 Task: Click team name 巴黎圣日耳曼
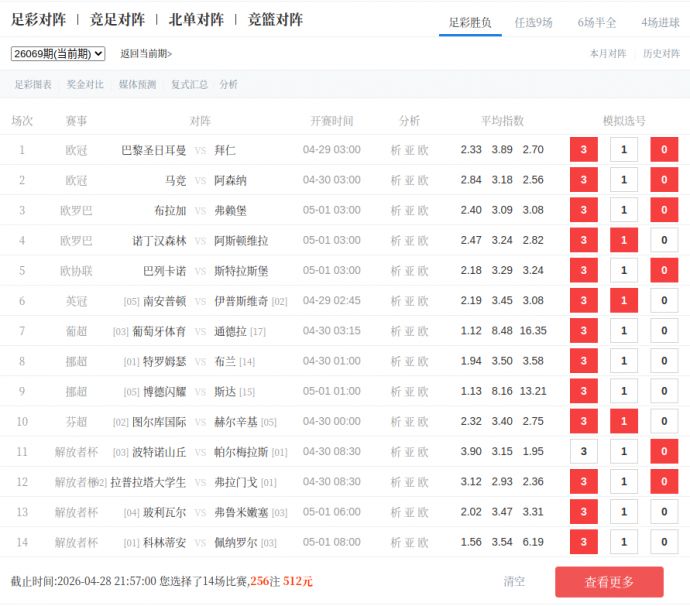[154, 150]
